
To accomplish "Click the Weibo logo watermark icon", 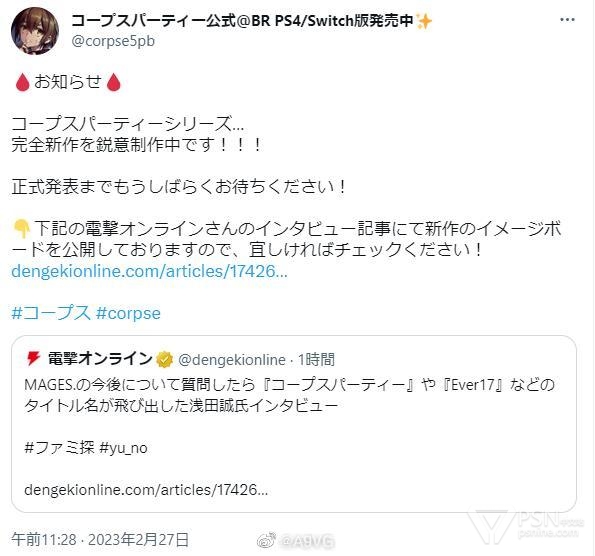I will (267, 540).
